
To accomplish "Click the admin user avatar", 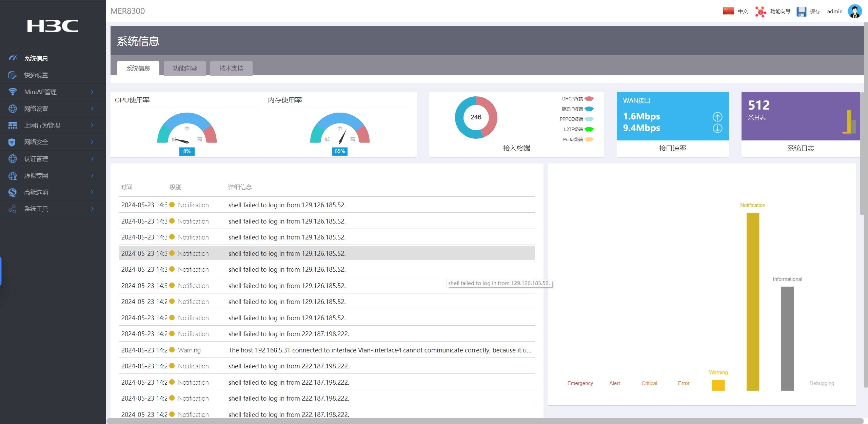I will click(x=854, y=11).
